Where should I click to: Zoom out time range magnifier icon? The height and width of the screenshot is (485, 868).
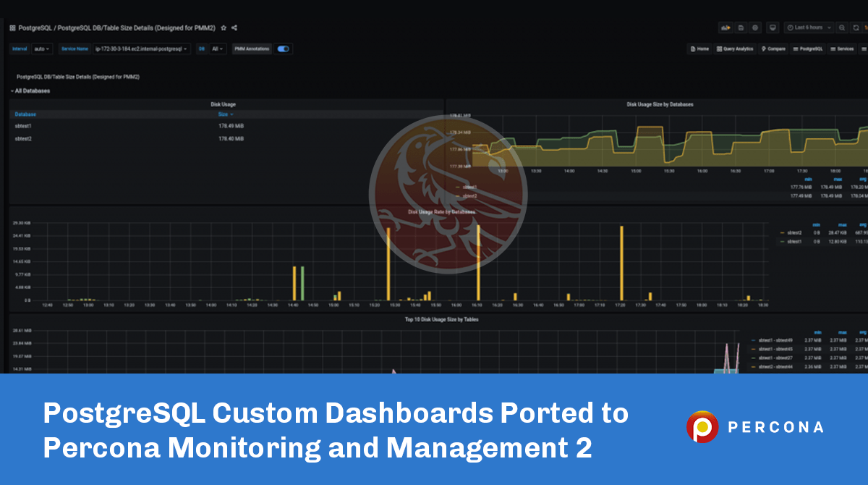click(843, 28)
